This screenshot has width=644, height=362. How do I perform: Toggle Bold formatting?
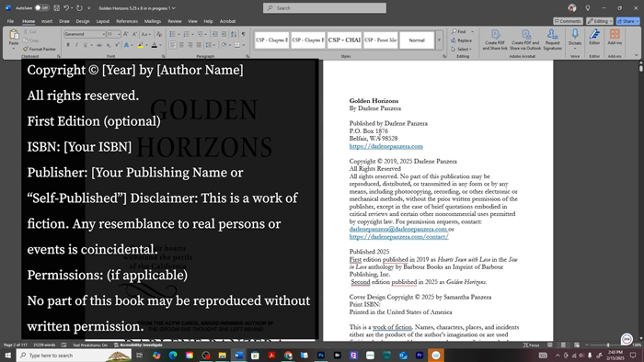68,45
